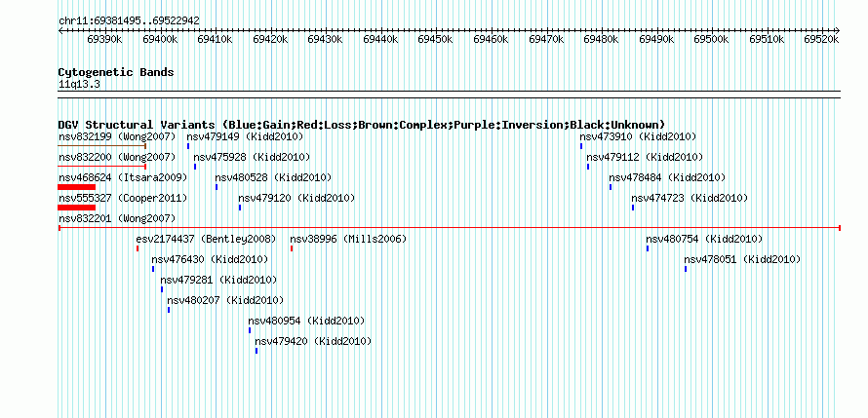Click the 69450k ruler tick label

(x=435, y=39)
